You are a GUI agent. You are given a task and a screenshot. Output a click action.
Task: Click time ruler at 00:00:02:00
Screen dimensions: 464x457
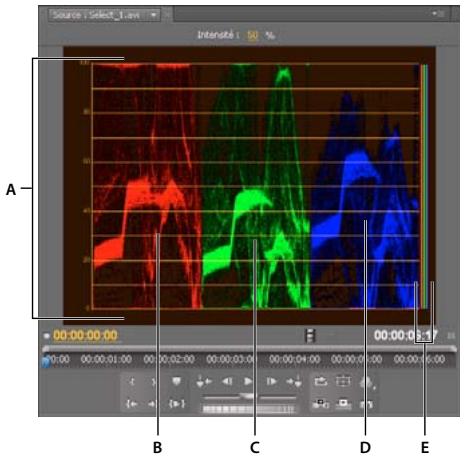tap(169, 359)
